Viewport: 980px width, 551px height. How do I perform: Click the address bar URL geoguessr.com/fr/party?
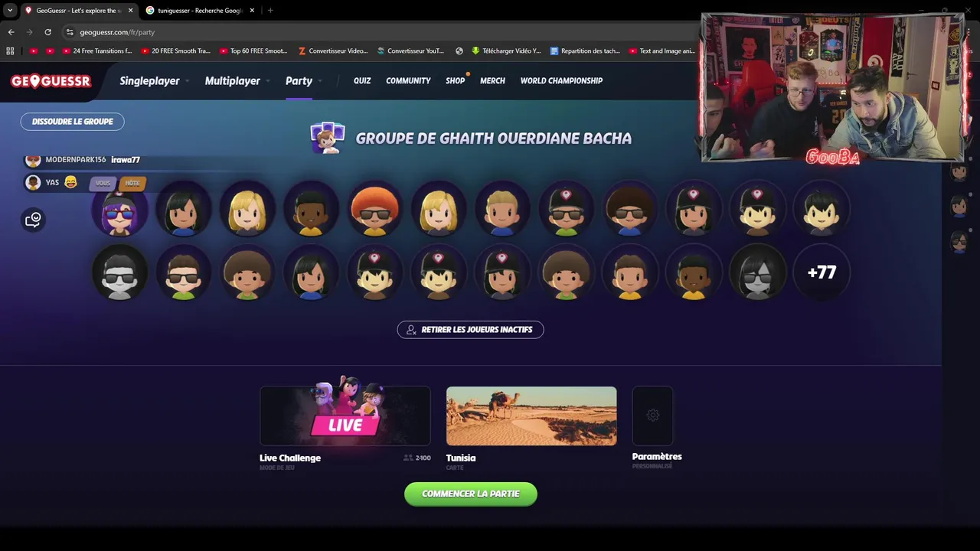point(117,32)
